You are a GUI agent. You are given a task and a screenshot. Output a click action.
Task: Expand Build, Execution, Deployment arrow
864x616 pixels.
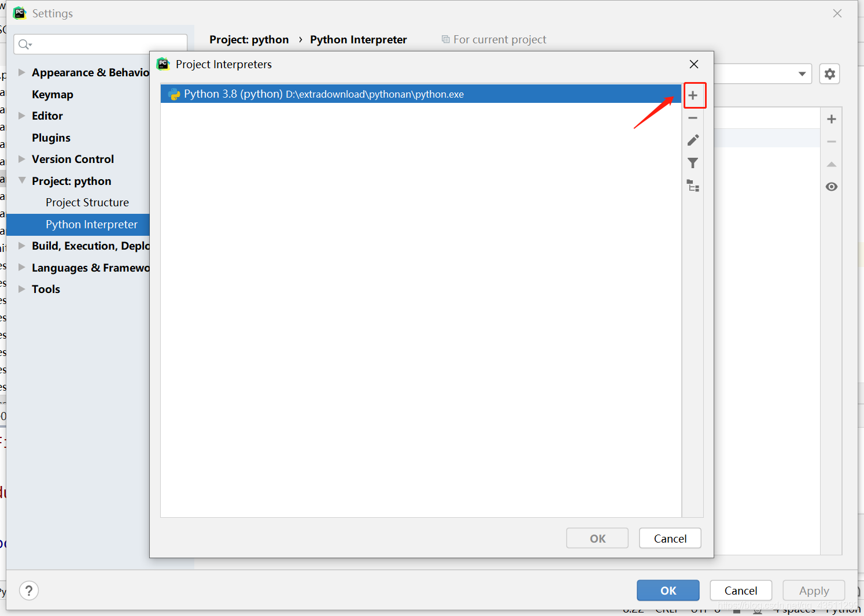(x=21, y=246)
